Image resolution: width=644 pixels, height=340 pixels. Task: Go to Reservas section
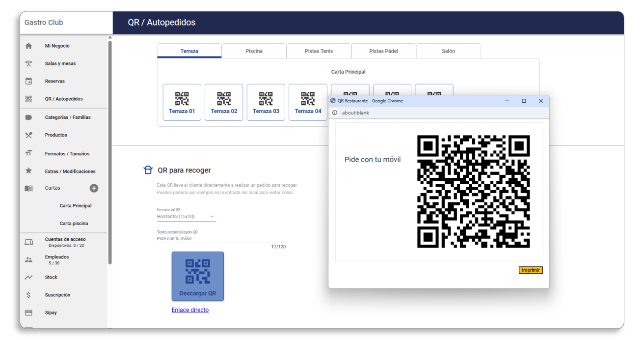(55, 81)
